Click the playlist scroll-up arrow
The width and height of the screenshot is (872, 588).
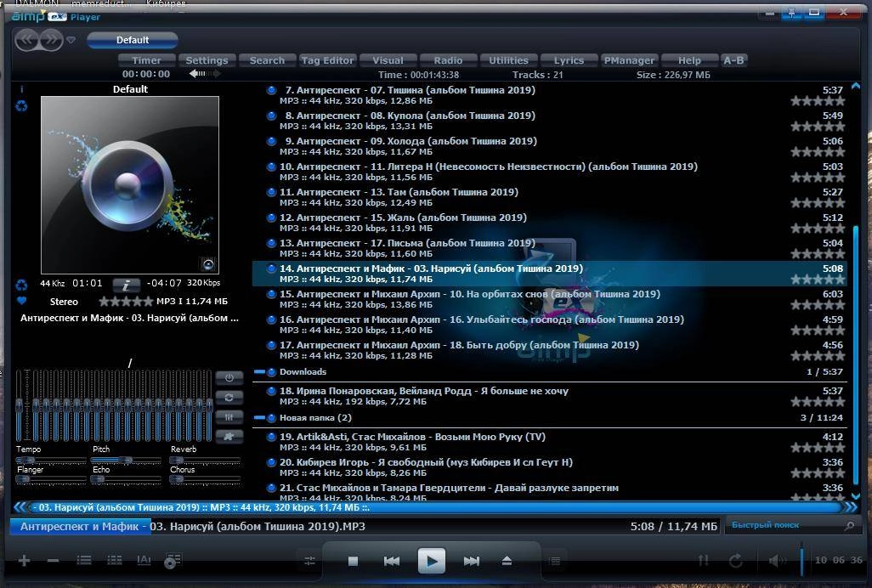(856, 86)
